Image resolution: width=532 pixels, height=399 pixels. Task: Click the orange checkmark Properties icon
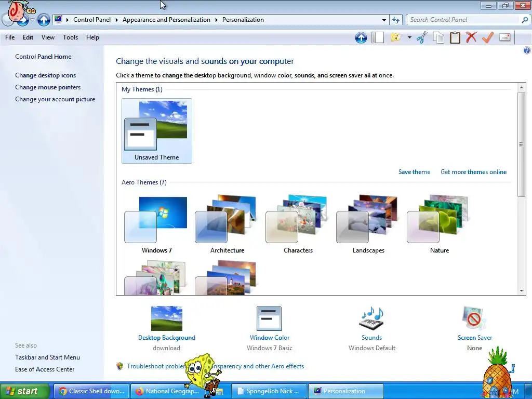[487, 37]
